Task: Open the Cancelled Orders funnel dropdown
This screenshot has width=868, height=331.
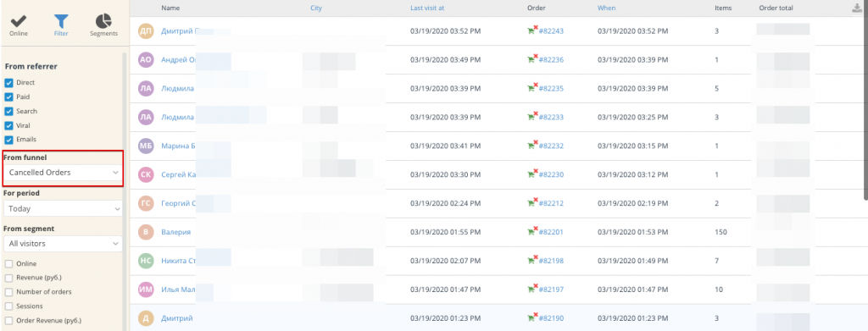Action: [63, 173]
